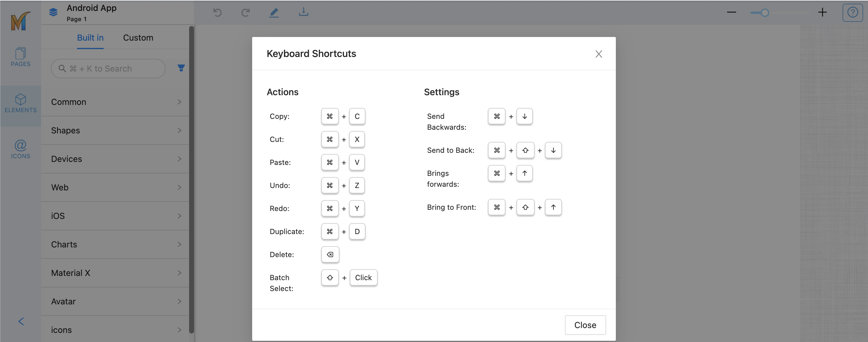The image size is (868, 342).
Task: Dismiss Keyboard Shortcuts with X icon
Action: (599, 54)
